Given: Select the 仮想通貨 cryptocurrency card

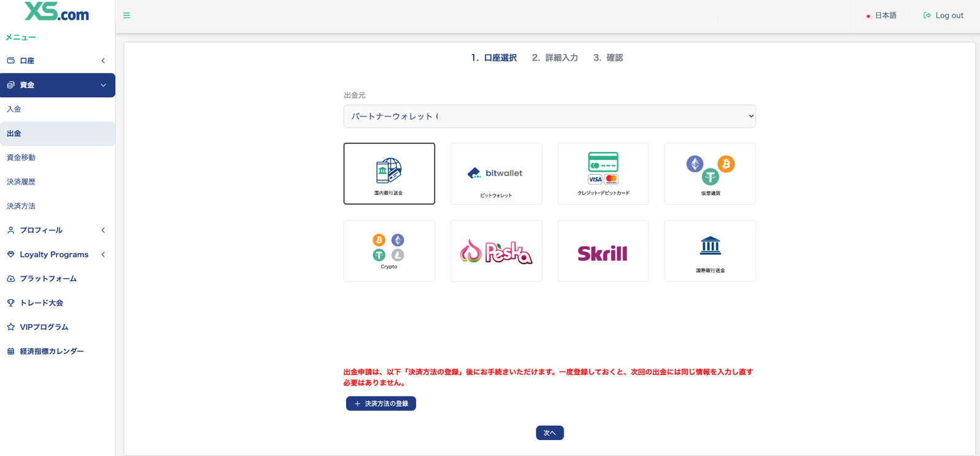Looking at the screenshot, I should (710, 173).
